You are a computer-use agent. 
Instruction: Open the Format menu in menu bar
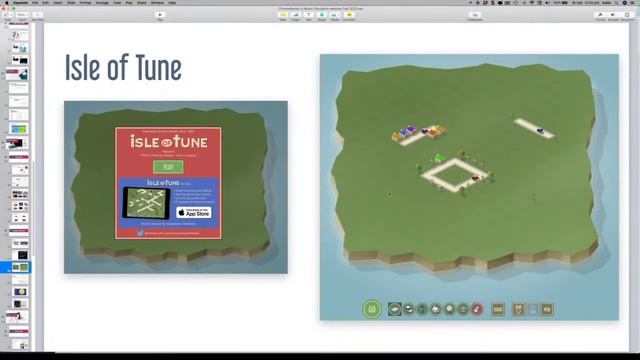coord(85,3)
